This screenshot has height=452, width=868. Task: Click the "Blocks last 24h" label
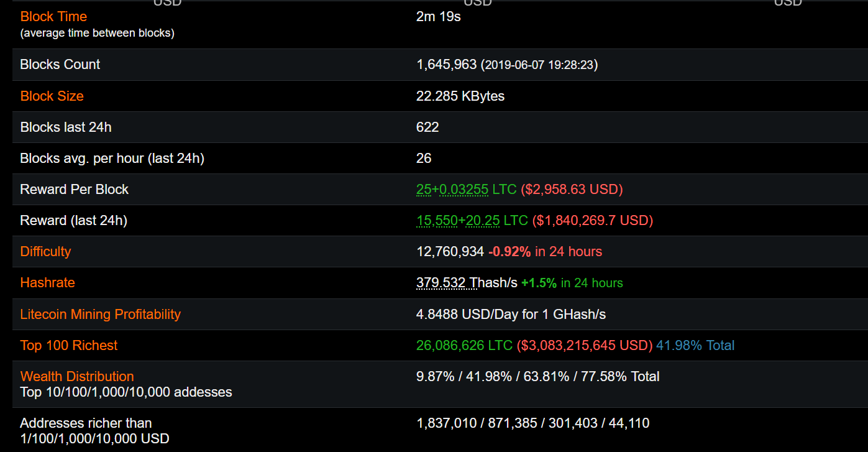66,127
